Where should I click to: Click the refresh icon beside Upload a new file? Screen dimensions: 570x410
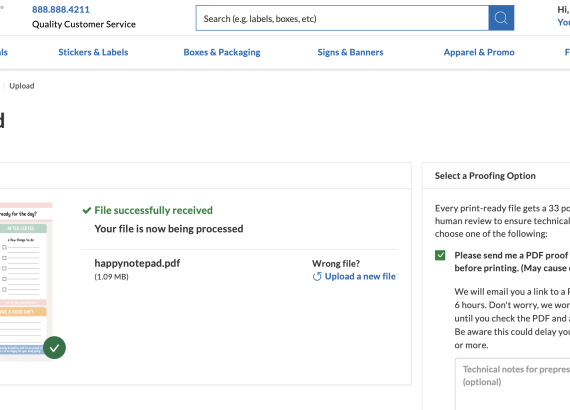[x=317, y=277]
